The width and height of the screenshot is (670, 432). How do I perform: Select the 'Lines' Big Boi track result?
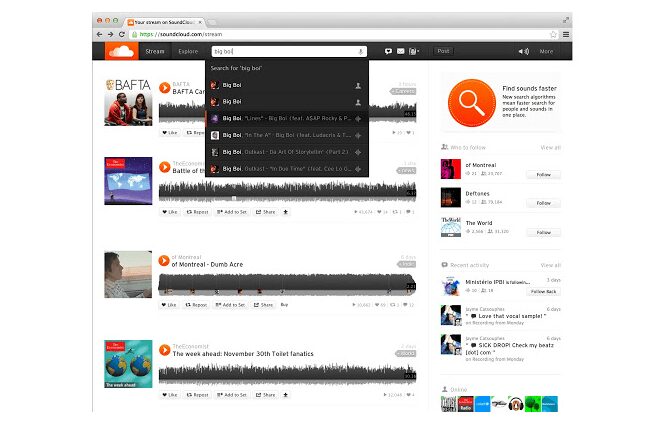[x=287, y=118]
